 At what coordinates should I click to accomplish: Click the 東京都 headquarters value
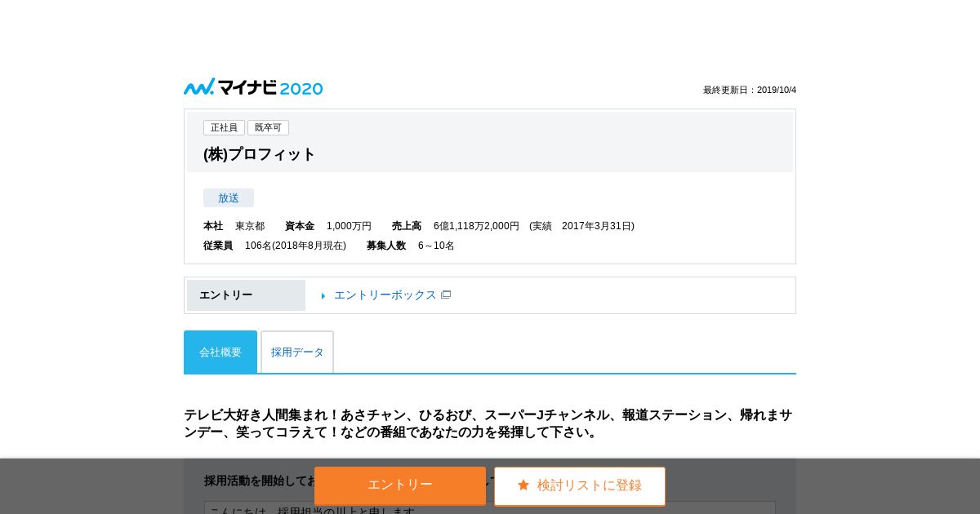pyautogui.click(x=250, y=226)
